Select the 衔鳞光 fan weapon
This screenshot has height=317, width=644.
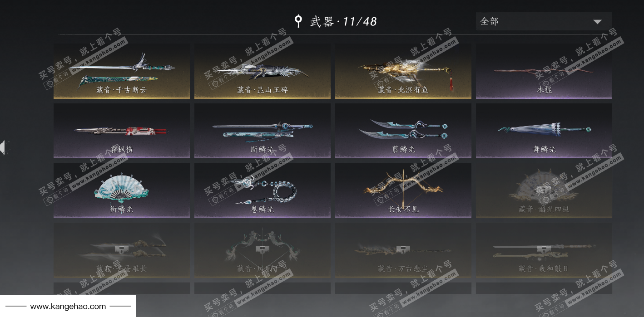tap(122, 191)
